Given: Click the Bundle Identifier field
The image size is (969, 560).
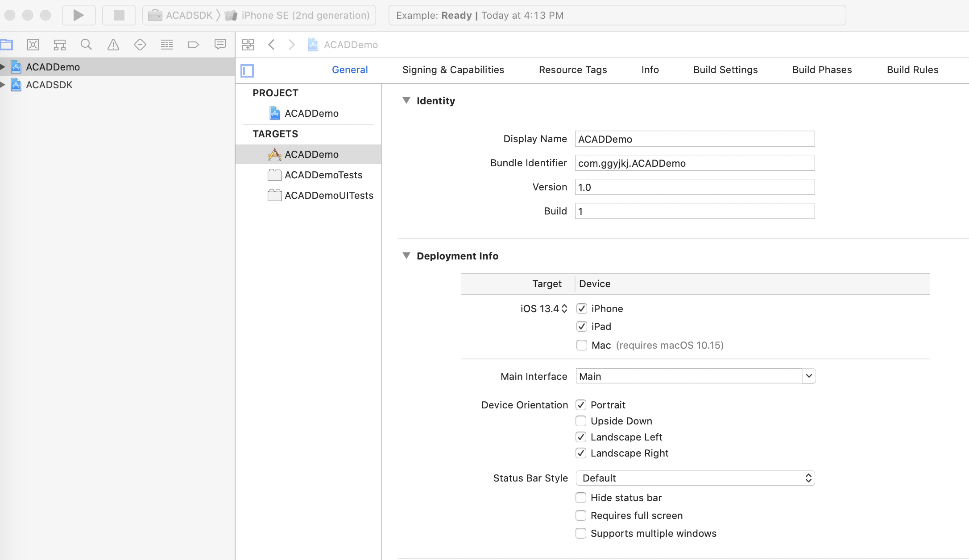Looking at the screenshot, I should point(695,163).
